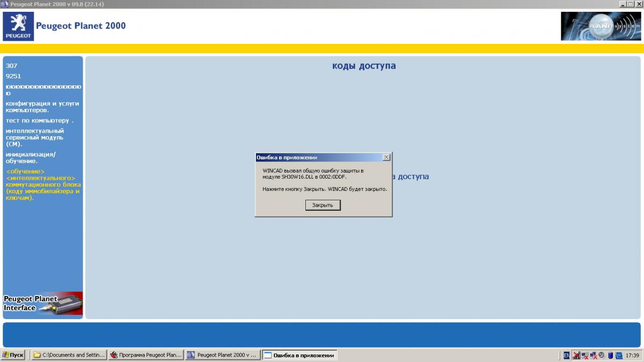Click the gray round tray icon
644x362 pixels.
point(602,354)
